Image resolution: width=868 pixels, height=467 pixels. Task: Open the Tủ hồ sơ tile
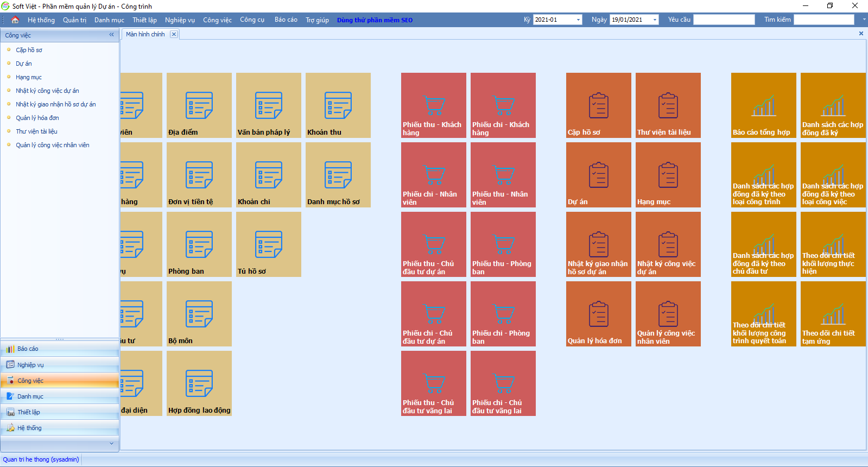(269, 244)
